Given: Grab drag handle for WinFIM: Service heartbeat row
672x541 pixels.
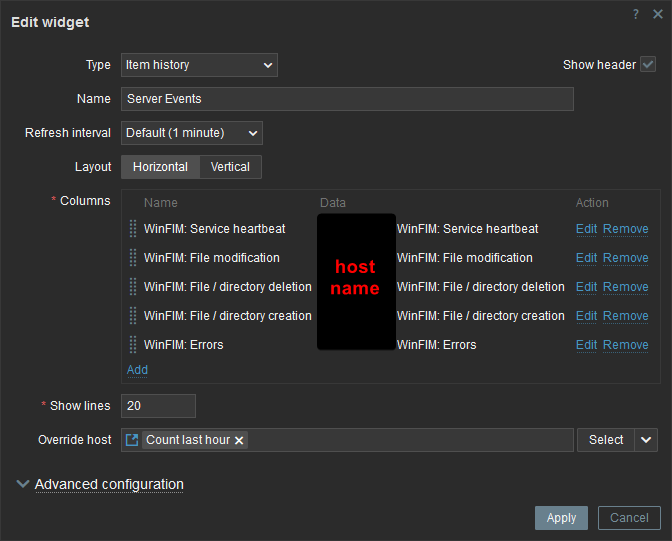Looking at the screenshot, I should tap(133, 229).
